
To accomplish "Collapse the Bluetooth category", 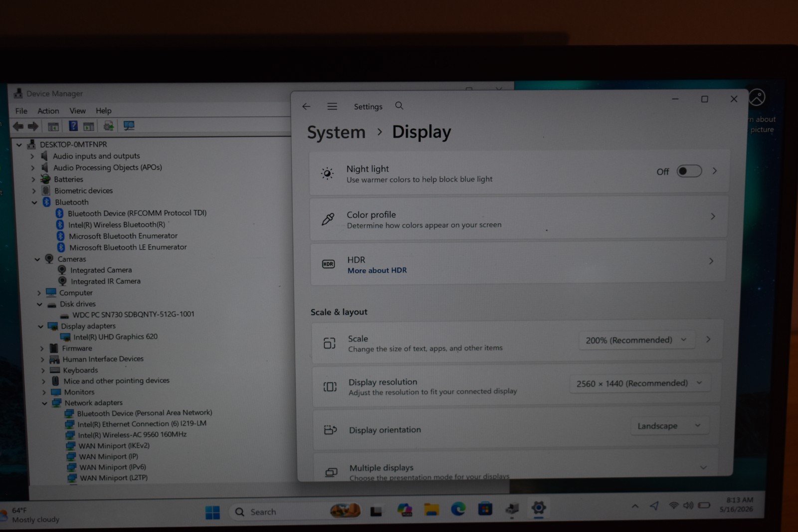I will [34, 202].
